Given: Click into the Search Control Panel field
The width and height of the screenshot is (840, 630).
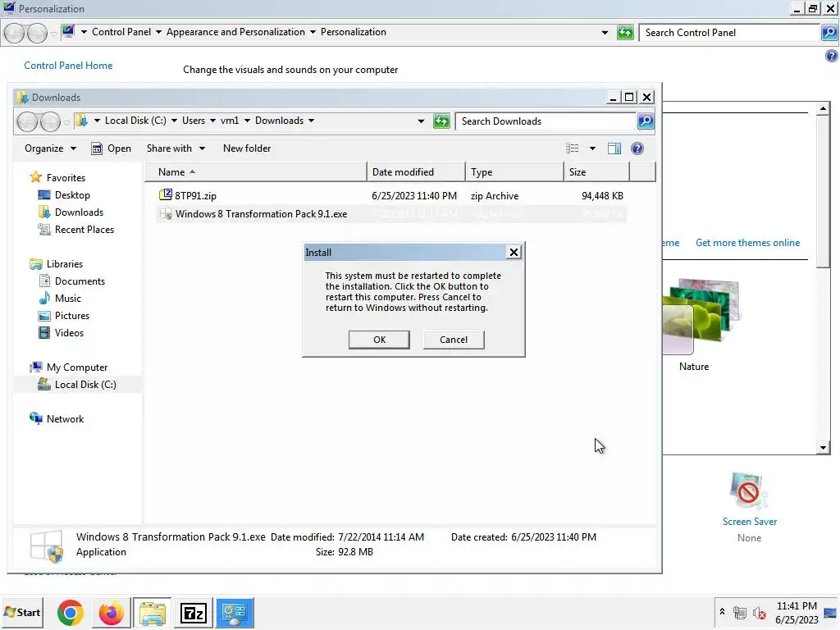Looking at the screenshot, I should [729, 33].
